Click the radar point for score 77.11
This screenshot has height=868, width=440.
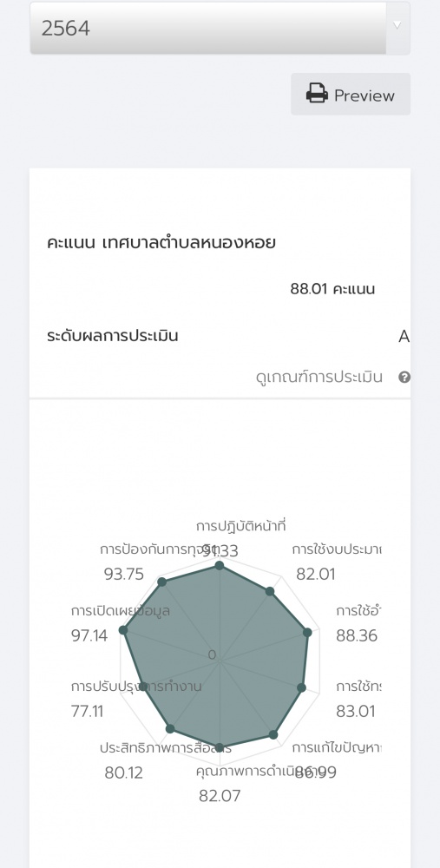pyautogui.click(x=143, y=687)
